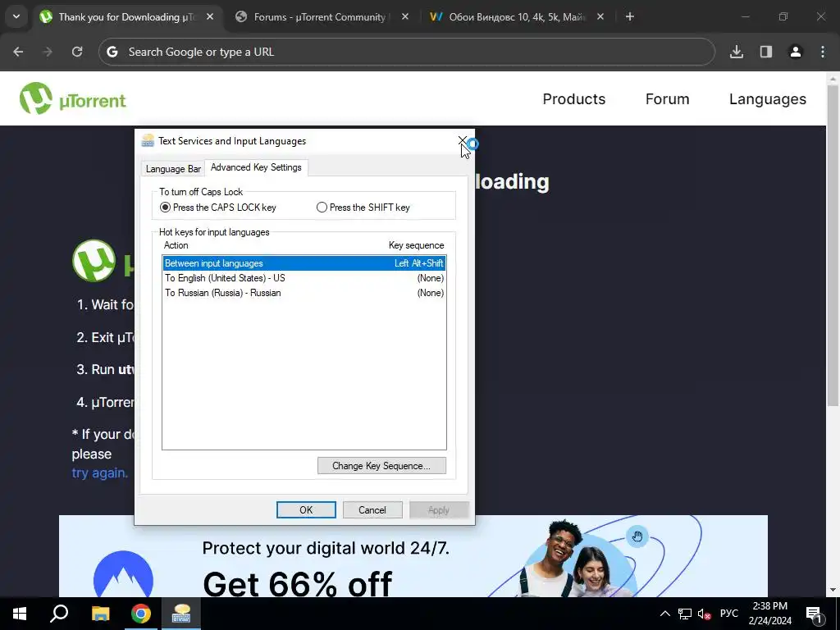Viewport: 840px width, 630px height.
Task: Open a new browser tab
Action: click(630, 16)
